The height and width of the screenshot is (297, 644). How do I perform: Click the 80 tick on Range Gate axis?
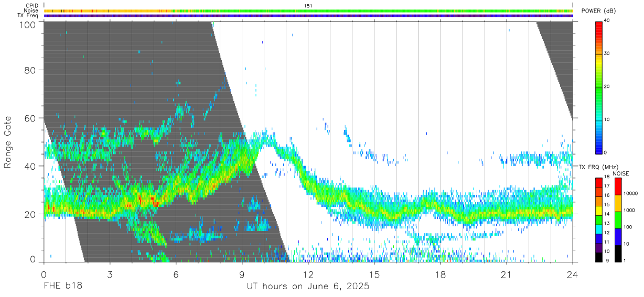pyautogui.click(x=30, y=70)
